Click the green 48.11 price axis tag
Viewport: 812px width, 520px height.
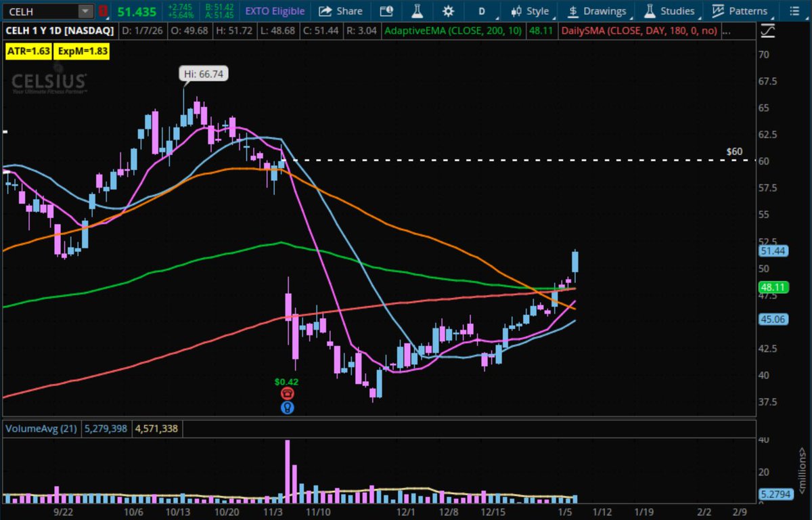point(772,286)
